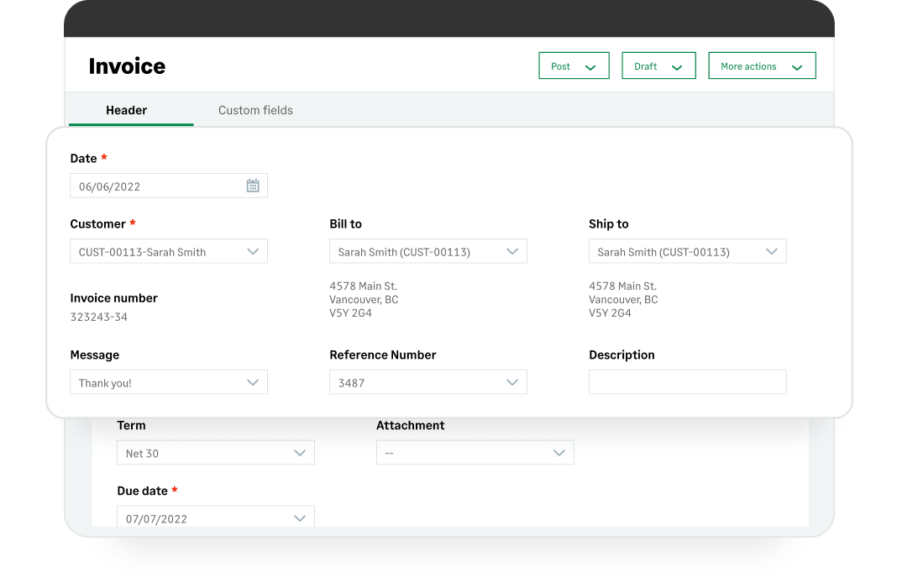Switch to the Custom fields tab
897x588 pixels.
pyautogui.click(x=254, y=110)
